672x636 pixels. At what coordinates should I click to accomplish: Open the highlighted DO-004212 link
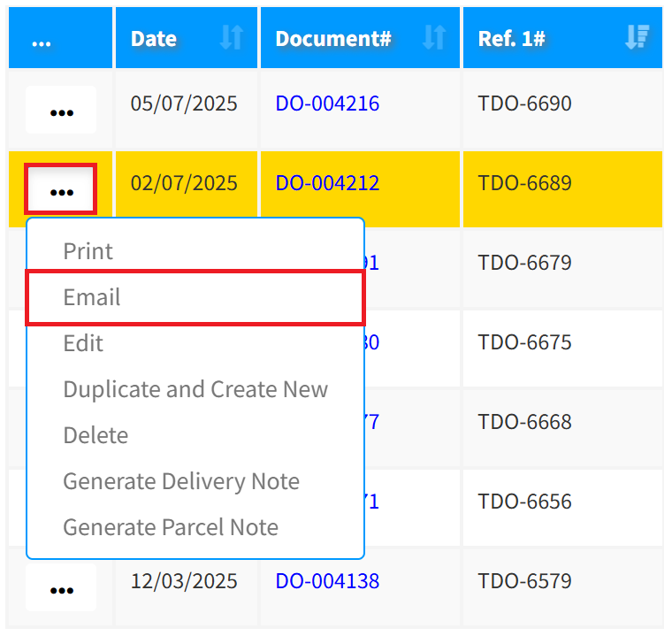327,183
